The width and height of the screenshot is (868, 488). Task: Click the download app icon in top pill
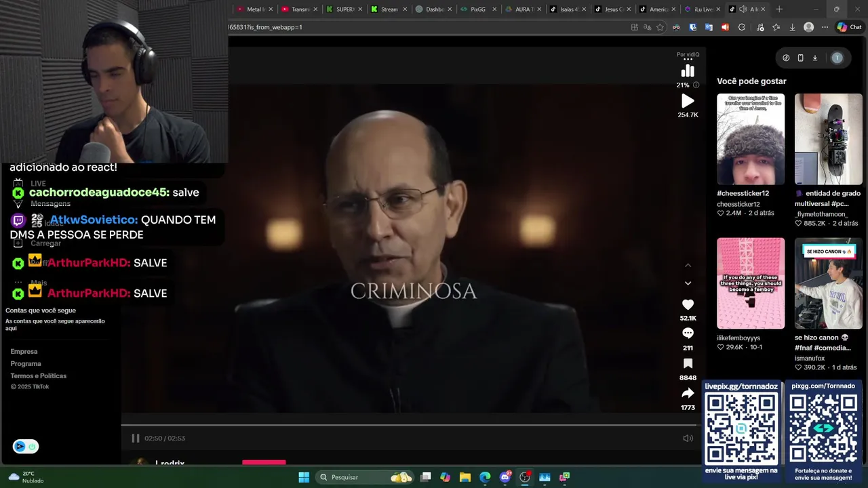click(x=814, y=58)
